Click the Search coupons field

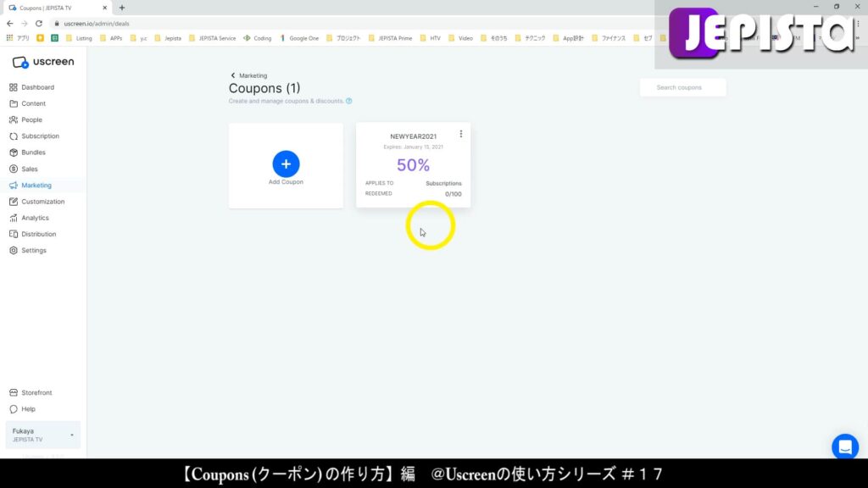(682, 87)
